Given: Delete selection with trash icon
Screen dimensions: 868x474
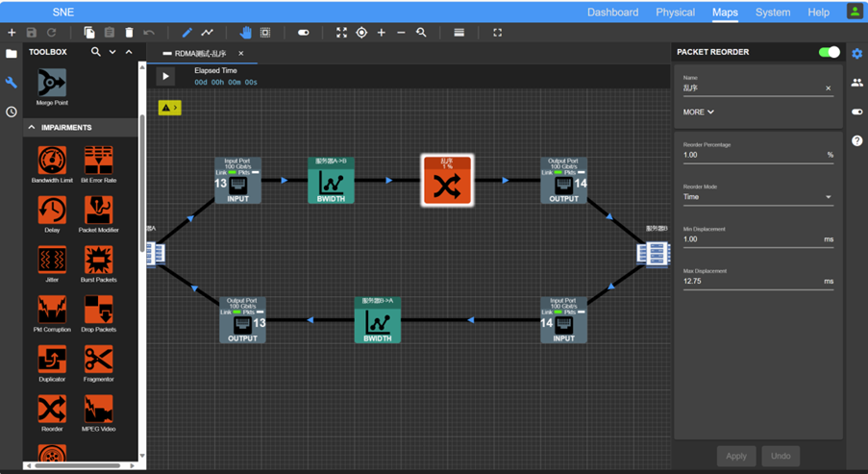Looking at the screenshot, I should pyautogui.click(x=129, y=33).
